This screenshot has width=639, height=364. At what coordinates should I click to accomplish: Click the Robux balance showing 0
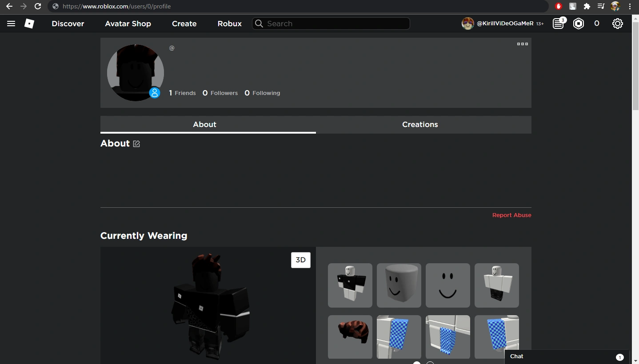click(x=597, y=24)
